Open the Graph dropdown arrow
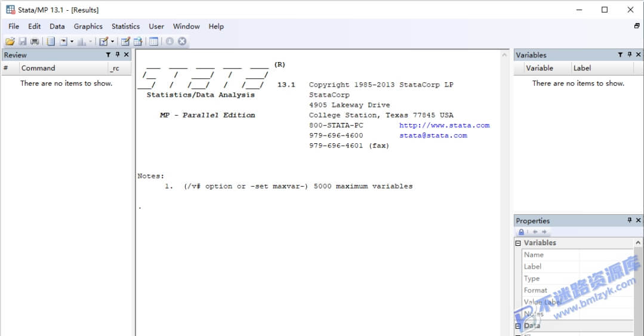 pos(90,42)
